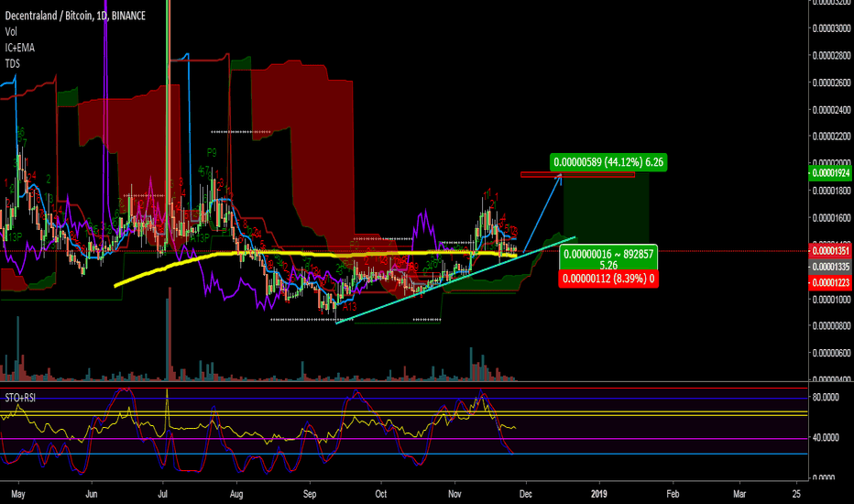Click the Oct label on time axis

(x=380, y=494)
